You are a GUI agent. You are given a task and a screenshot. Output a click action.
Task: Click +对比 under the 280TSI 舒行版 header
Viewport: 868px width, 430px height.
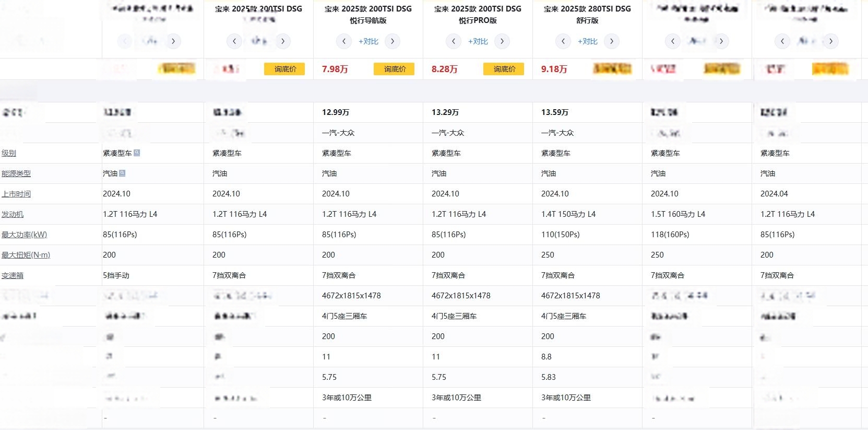pyautogui.click(x=588, y=42)
